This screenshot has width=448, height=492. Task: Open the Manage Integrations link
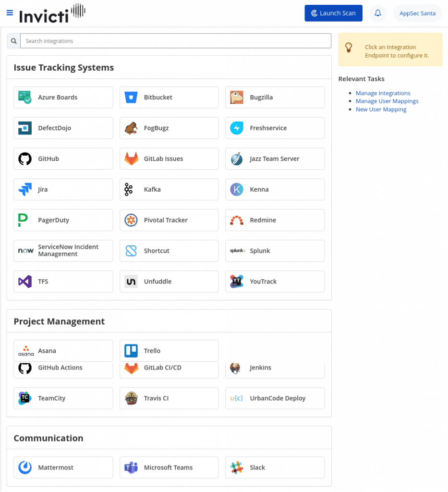tap(383, 93)
